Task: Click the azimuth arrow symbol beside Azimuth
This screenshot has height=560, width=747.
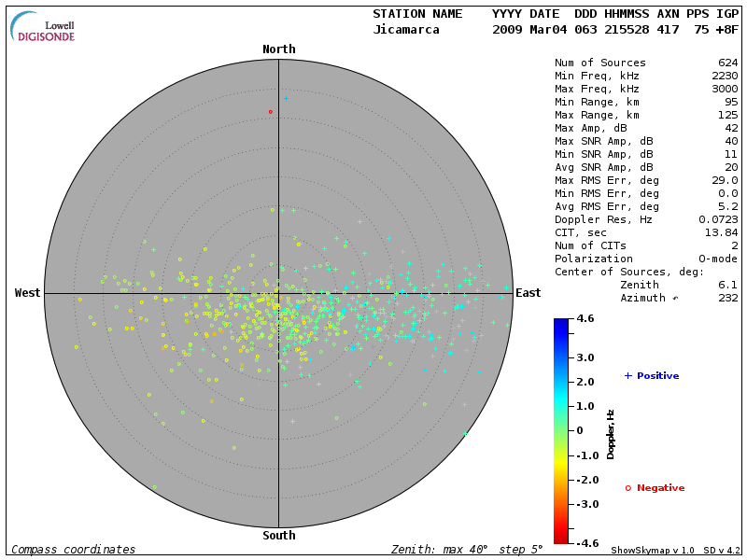Action: tap(676, 299)
